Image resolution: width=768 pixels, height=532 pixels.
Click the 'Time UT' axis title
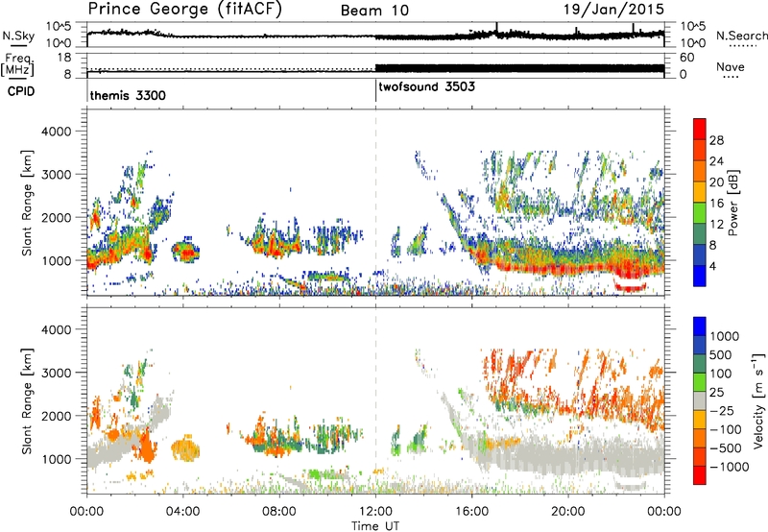tap(375, 526)
